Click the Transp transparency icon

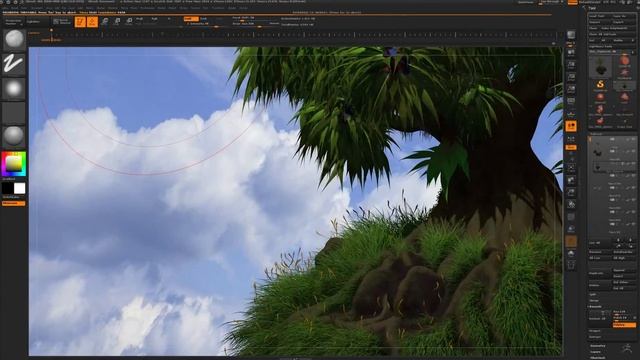click(571, 229)
